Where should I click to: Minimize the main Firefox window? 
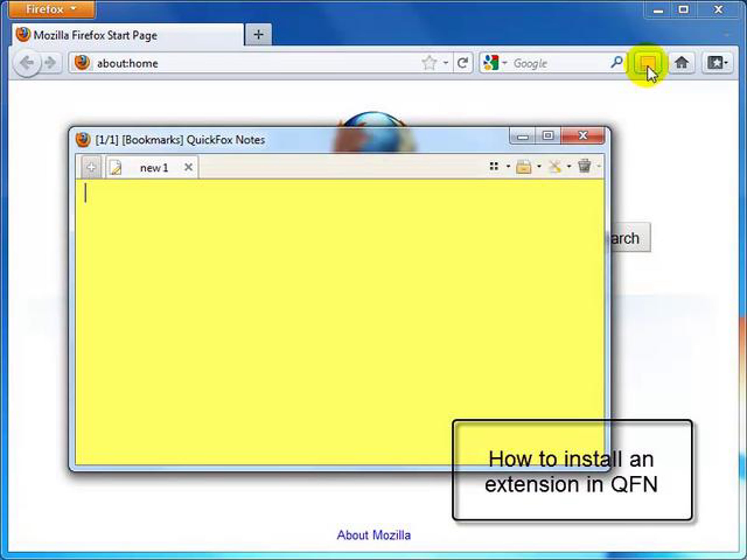point(658,10)
